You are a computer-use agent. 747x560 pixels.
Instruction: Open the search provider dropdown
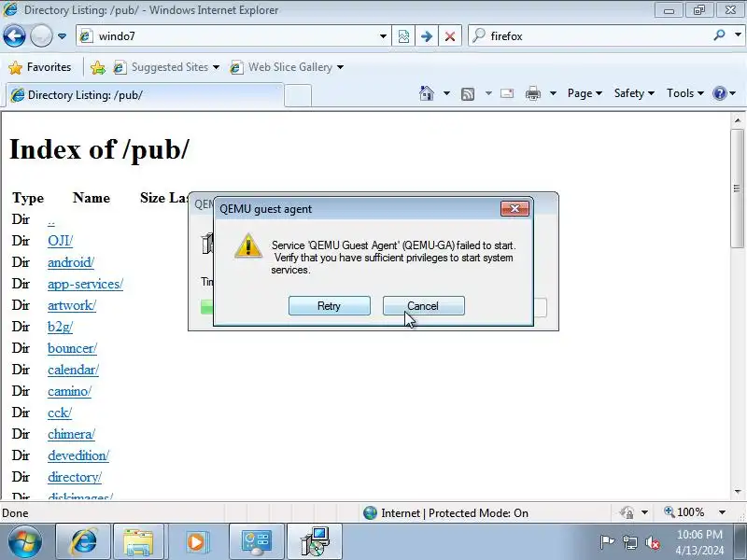(738, 35)
